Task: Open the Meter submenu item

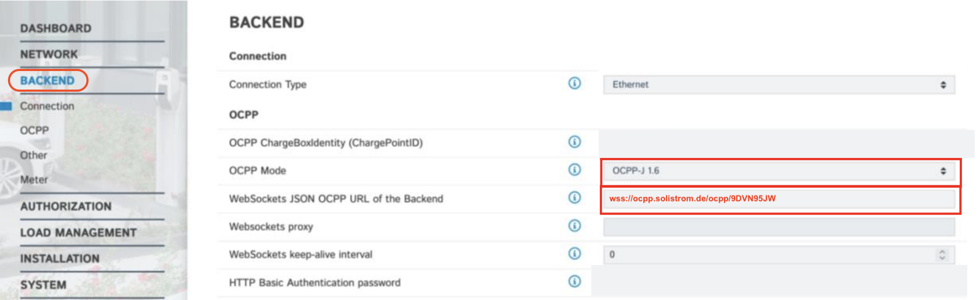Action: point(34,180)
